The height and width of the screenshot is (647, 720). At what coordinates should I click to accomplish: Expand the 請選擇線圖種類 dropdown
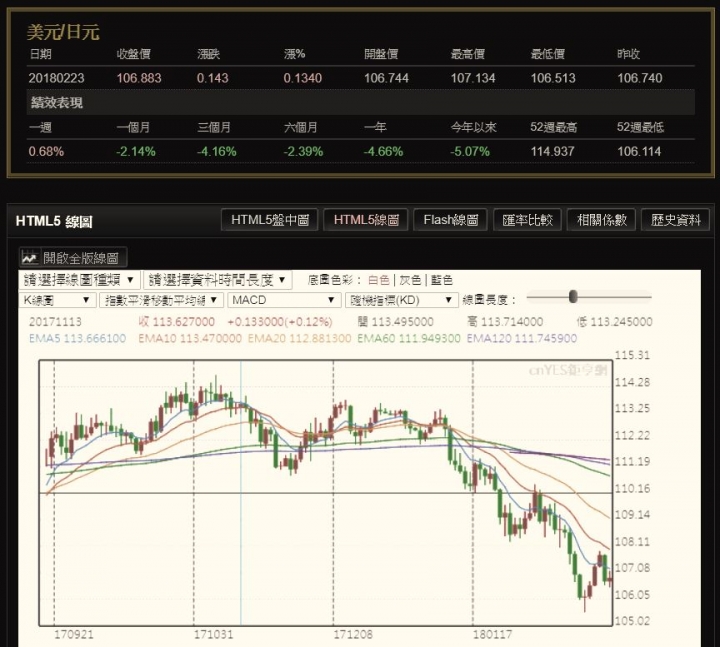pos(80,280)
